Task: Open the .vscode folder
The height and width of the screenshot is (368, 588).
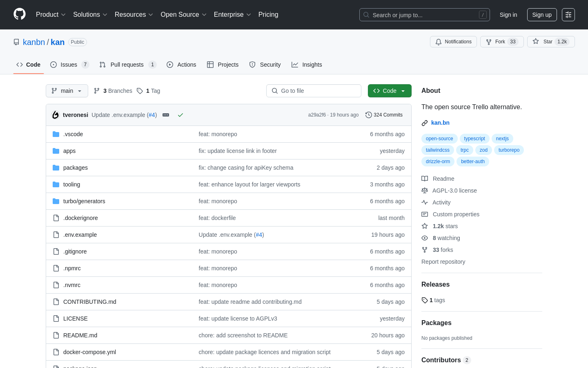Action: coord(73,134)
